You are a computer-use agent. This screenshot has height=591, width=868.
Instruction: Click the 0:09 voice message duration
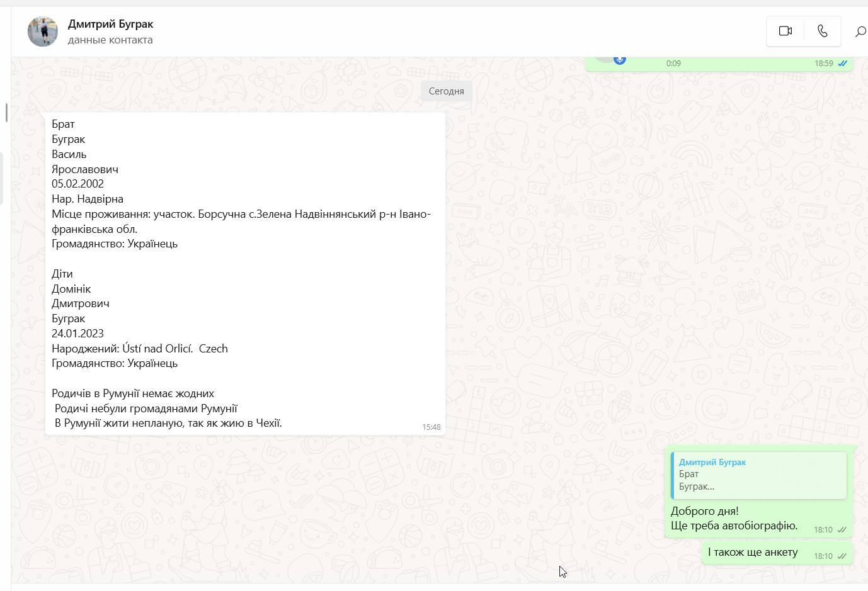673,64
